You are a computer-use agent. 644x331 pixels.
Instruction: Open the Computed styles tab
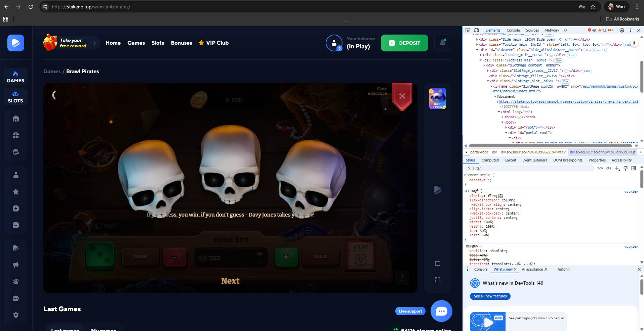click(490, 160)
